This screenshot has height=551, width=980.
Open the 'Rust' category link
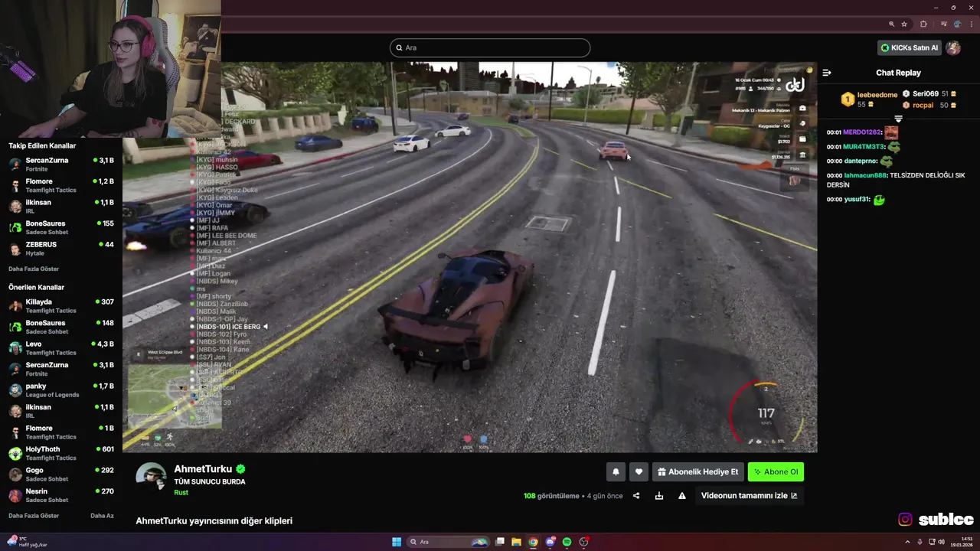pyautogui.click(x=181, y=492)
